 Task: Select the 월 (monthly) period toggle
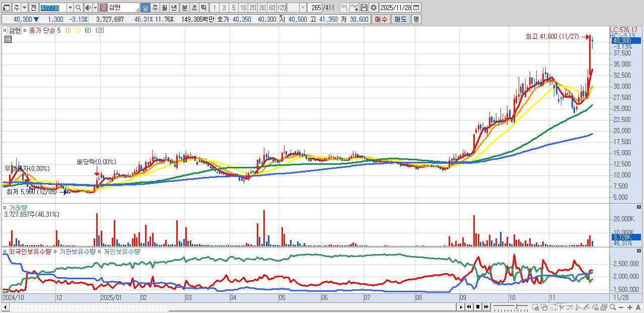click(164, 8)
